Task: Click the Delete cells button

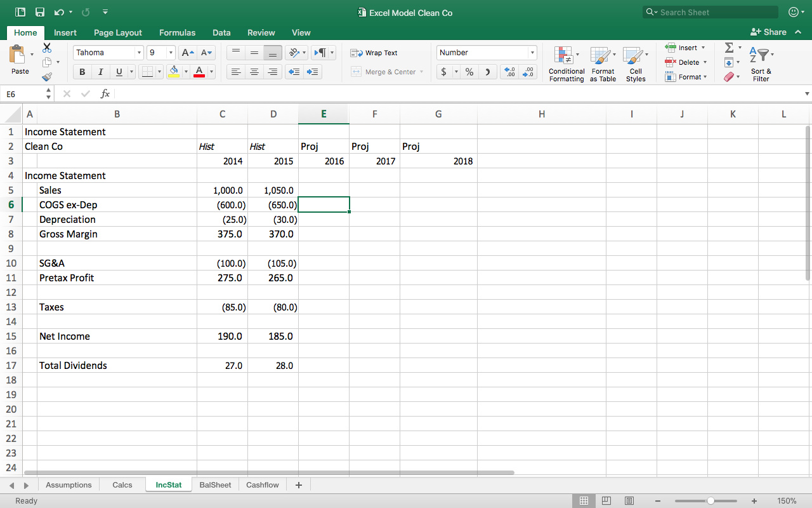Action: pyautogui.click(x=685, y=62)
